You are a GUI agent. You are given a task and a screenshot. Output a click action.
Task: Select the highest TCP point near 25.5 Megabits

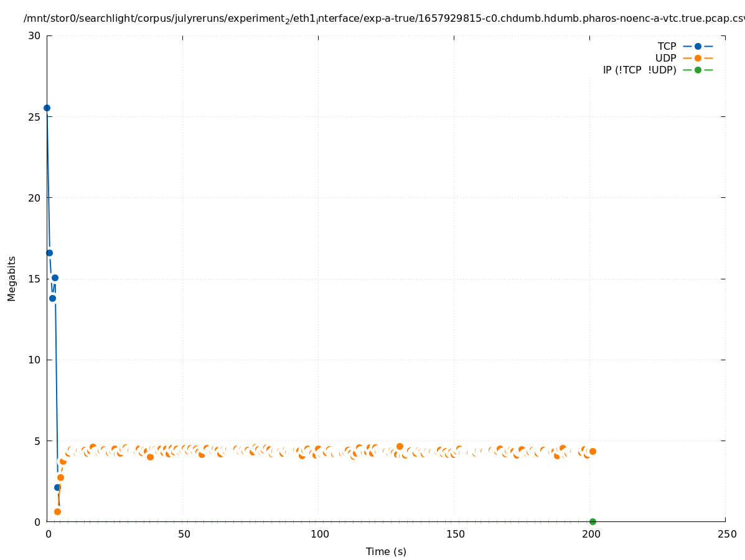point(47,108)
